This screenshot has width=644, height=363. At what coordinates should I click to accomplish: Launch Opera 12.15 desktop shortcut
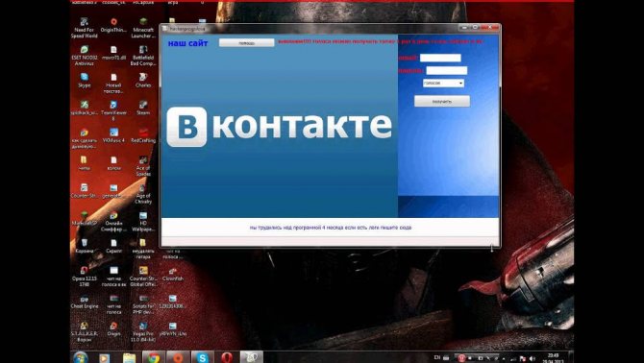85,277
